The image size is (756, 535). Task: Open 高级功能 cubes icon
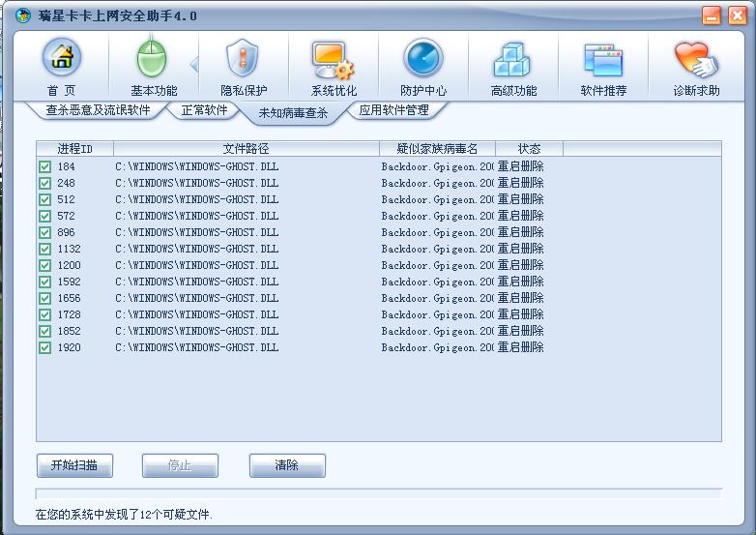512,60
